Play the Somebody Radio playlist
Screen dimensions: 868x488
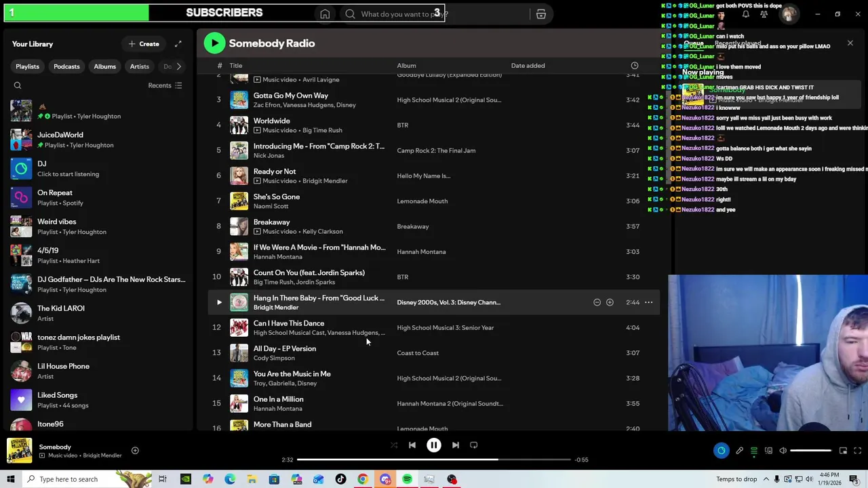[x=214, y=43]
